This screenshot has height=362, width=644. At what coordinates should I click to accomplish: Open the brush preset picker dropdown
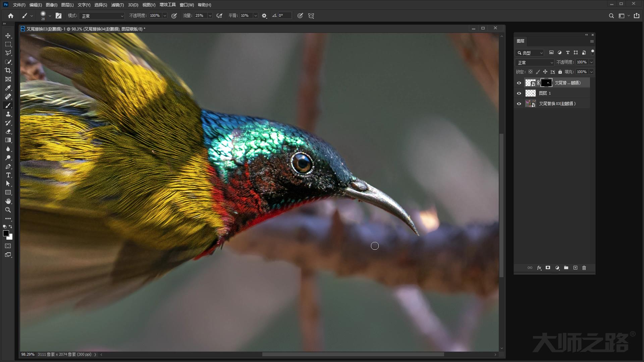[x=50, y=15]
